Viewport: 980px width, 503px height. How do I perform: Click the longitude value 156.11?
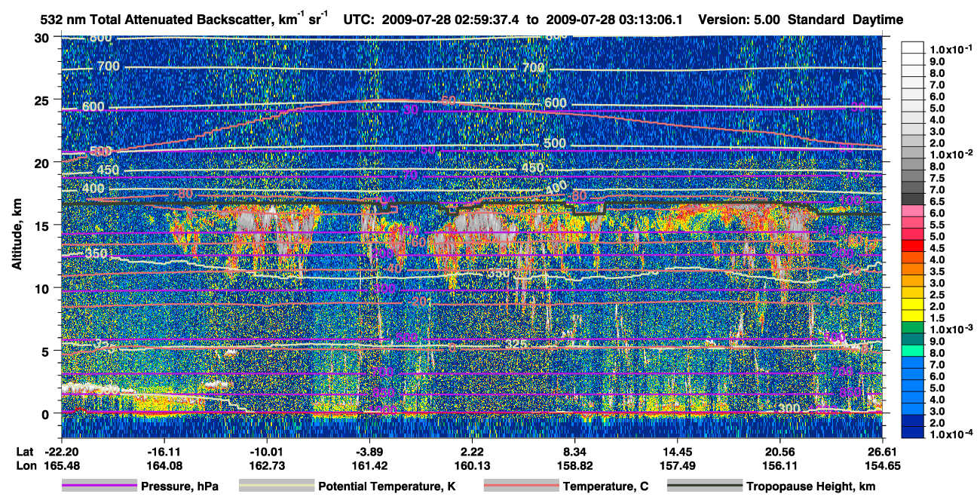click(x=780, y=465)
